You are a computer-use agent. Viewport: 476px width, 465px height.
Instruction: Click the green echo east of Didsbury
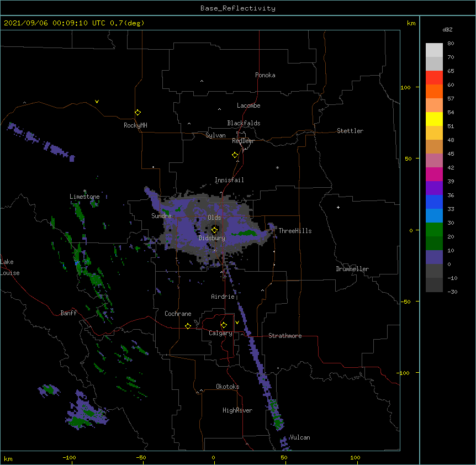coord(245,233)
